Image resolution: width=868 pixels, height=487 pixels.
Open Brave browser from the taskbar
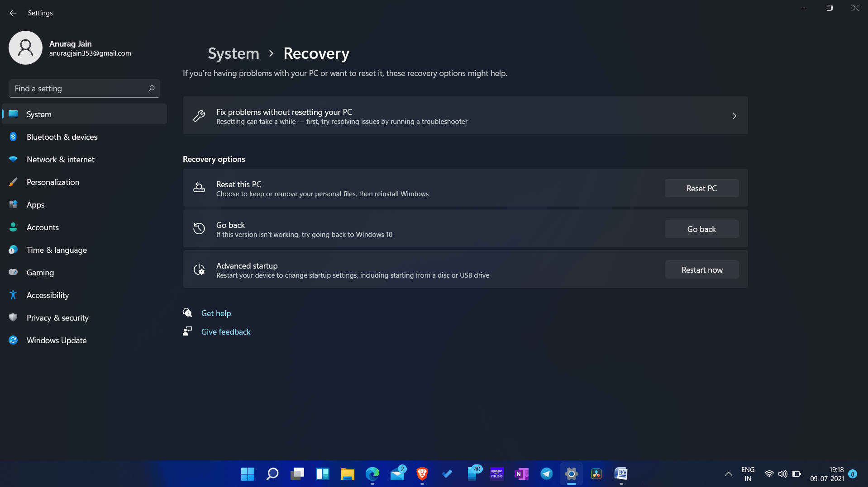pos(422,474)
